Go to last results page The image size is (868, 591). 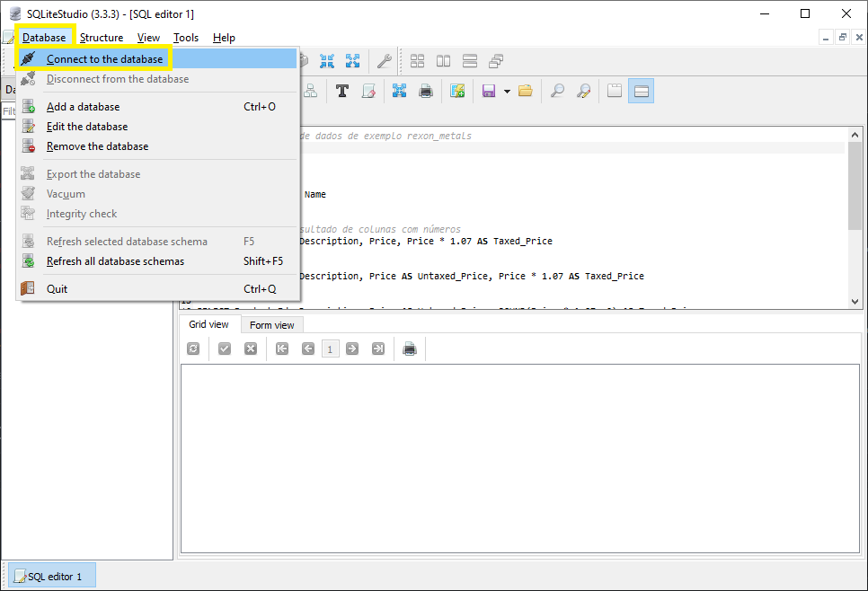pyautogui.click(x=378, y=348)
